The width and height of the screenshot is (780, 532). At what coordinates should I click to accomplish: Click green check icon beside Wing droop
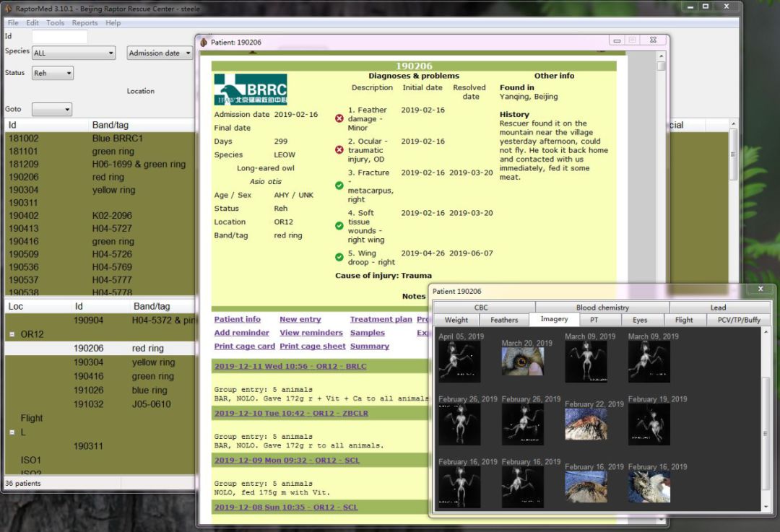tap(339, 257)
